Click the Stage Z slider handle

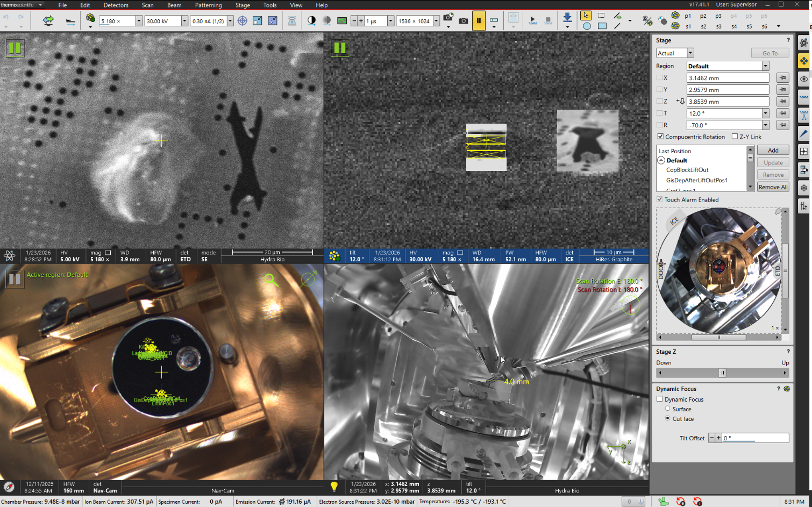click(722, 373)
